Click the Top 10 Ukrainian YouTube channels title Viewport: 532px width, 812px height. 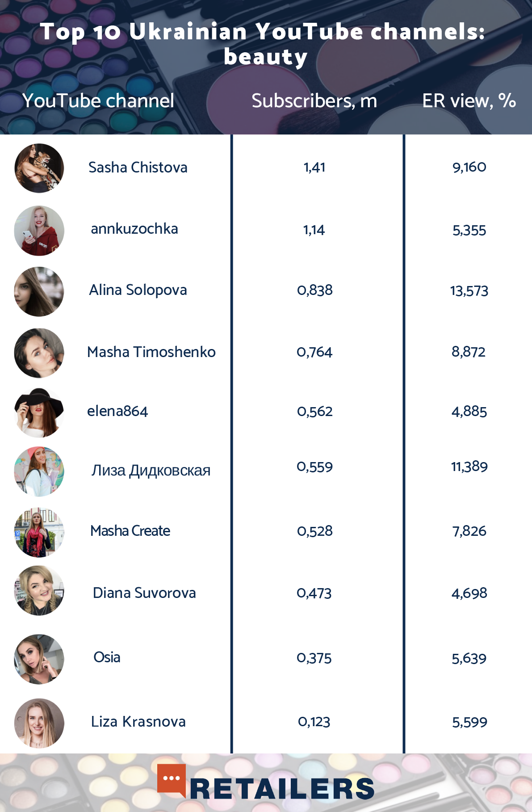pos(264,44)
